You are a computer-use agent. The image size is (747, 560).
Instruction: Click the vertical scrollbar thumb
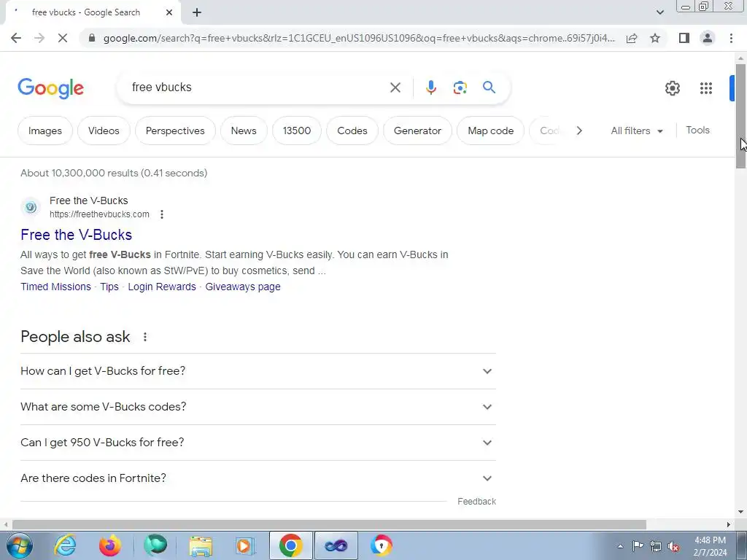pos(740,116)
